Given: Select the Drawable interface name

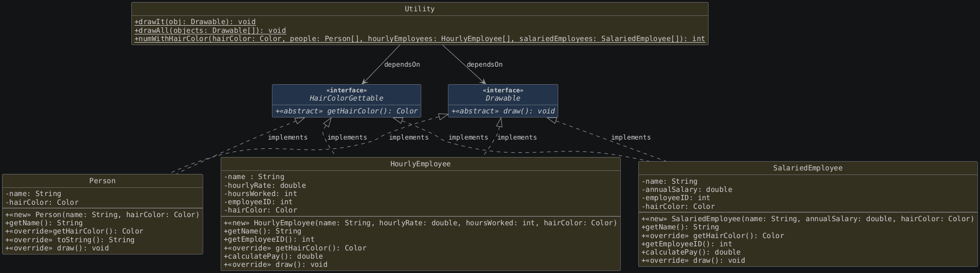Looking at the screenshot, I should [x=503, y=98].
